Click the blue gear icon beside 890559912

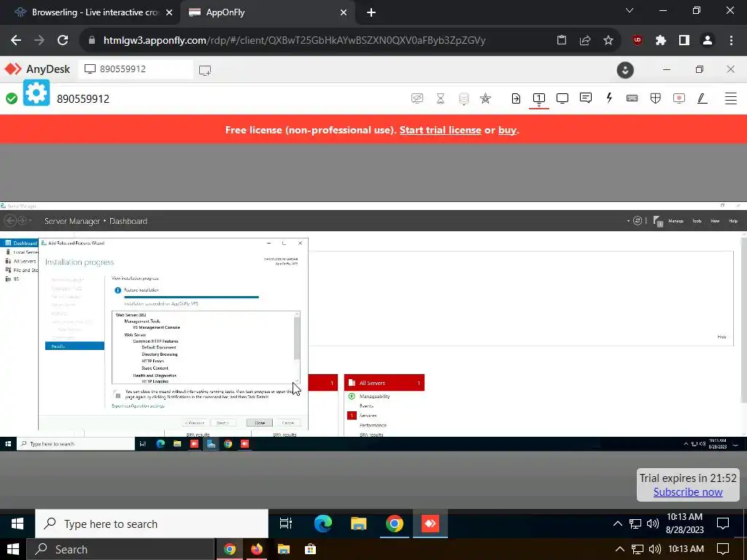(x=36, y=93)
